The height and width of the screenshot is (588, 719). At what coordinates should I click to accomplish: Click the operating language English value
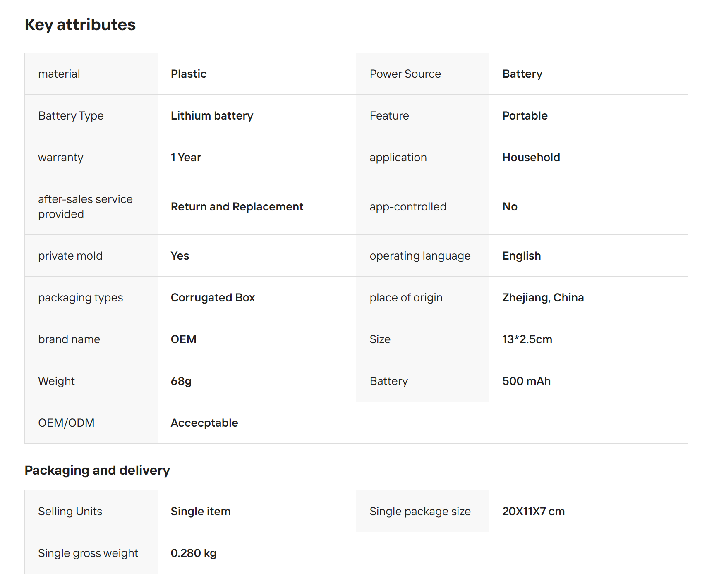(x=521, y=256)
